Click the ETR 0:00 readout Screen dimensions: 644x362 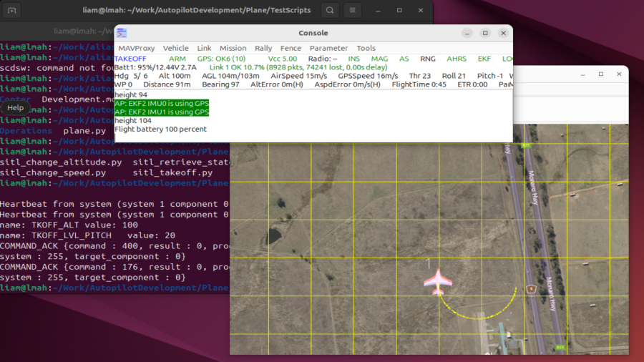point(472,84)
